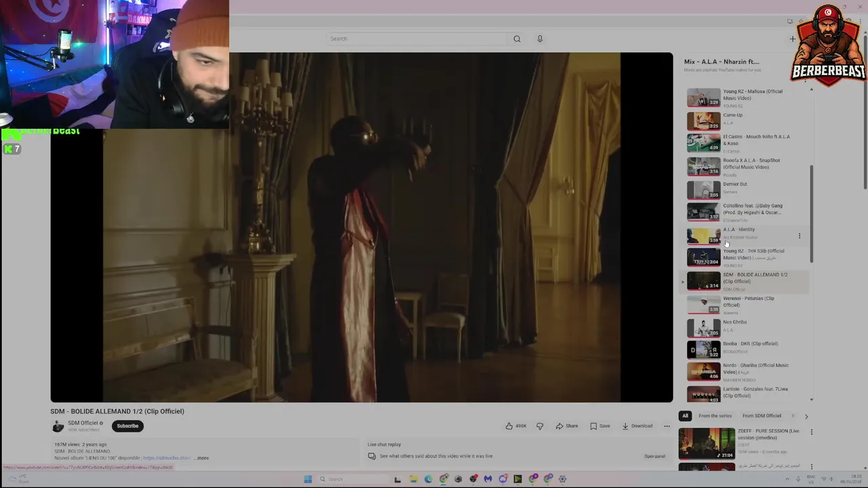
Task: Open Discord from taskbar
Action: [x=503, y=479]
